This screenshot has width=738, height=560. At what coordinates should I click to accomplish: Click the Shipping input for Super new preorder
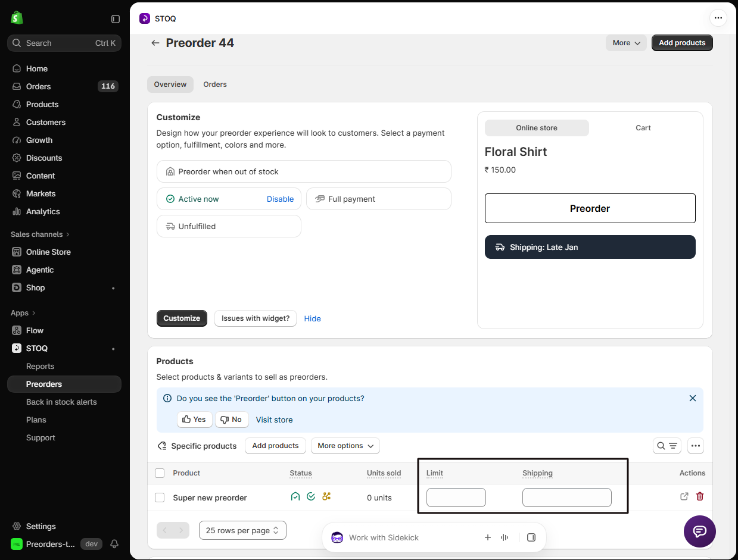[x=567, y=498]
